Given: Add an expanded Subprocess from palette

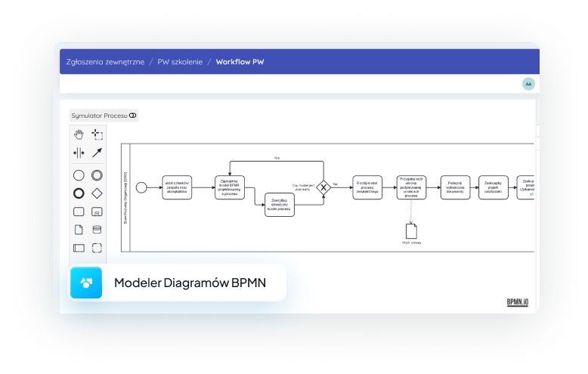Looking at the screenshot, I should click(97, 212).
